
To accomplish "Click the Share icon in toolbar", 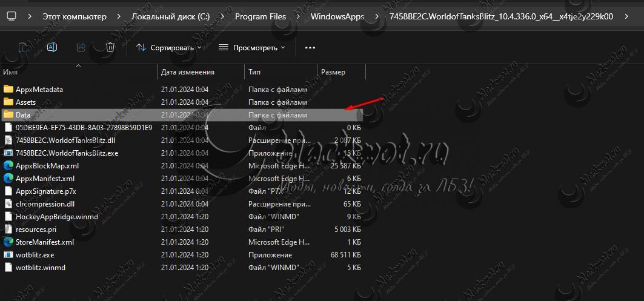I will 81,48.
